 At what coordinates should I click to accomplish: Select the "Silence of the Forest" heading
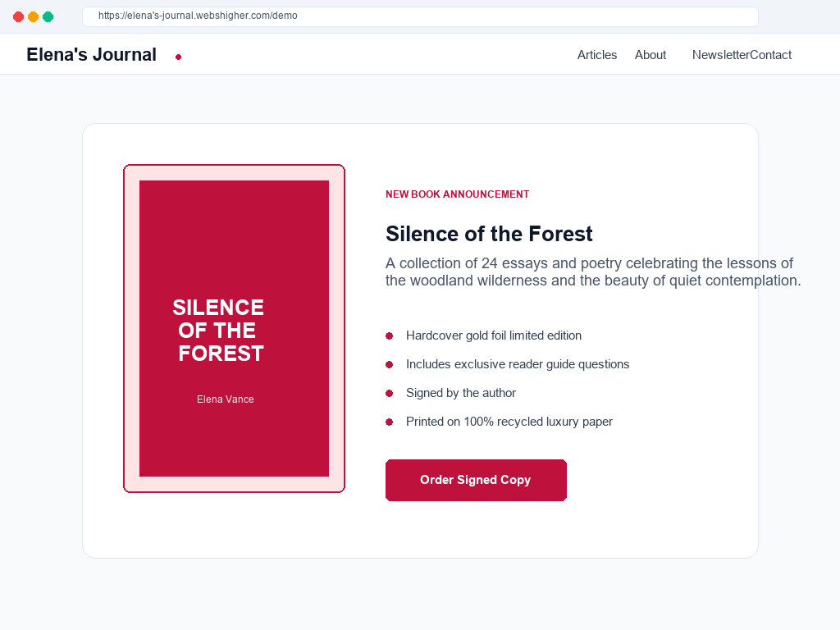pos(489,234)
